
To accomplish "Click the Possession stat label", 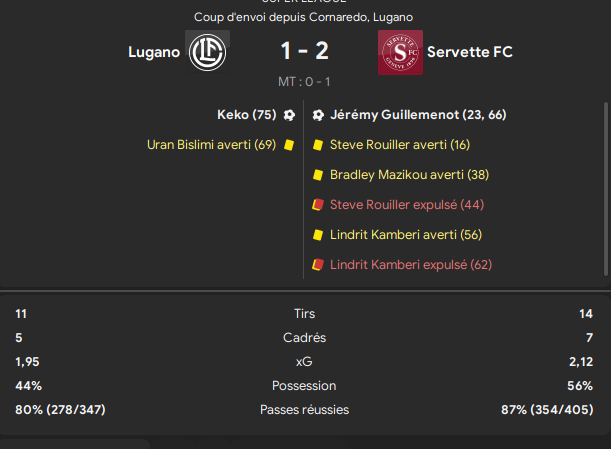I will click(x=304, y=385).
